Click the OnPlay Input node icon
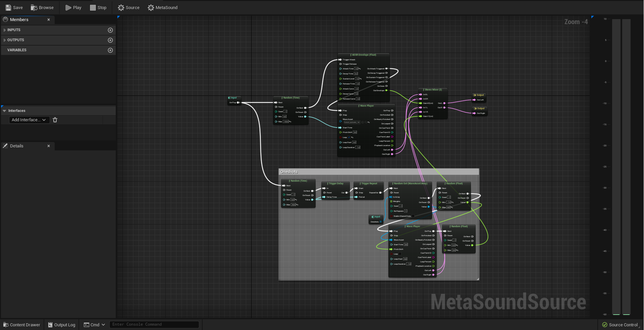 coord(229,98)
